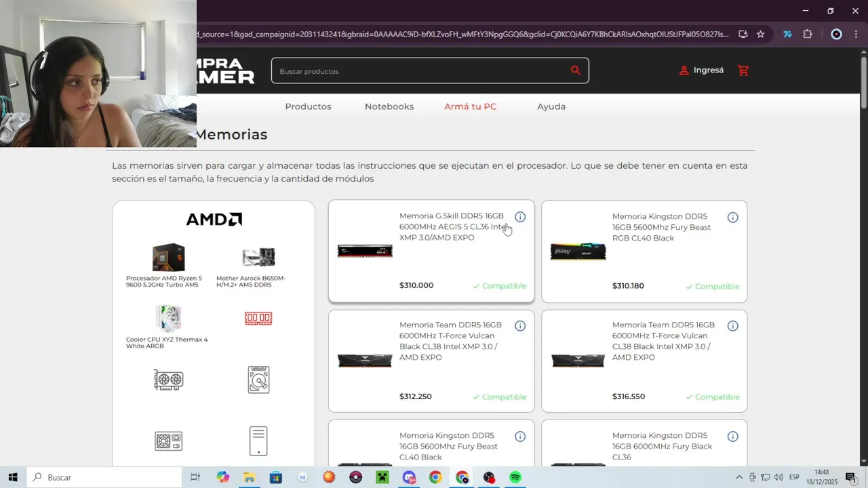Open the Chrome profile avatar

pyautogui.click(x=836, y=34)
